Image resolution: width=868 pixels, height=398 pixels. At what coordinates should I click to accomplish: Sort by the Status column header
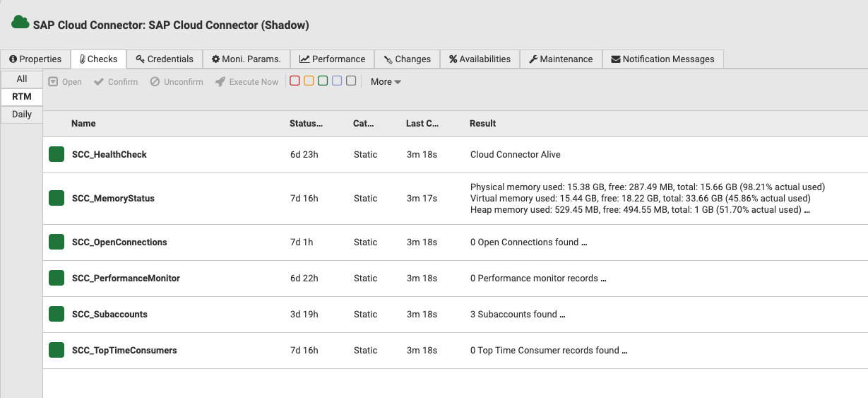[x=306, y=124]
